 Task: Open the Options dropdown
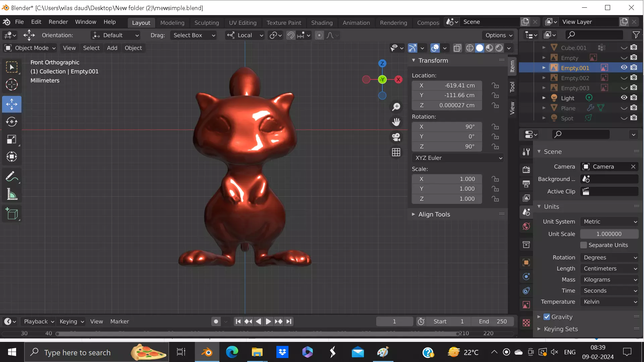click(498, 35)
